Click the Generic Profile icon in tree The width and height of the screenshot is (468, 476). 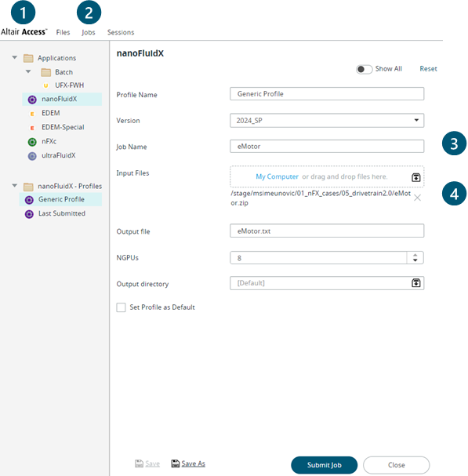tap(29, 200)
